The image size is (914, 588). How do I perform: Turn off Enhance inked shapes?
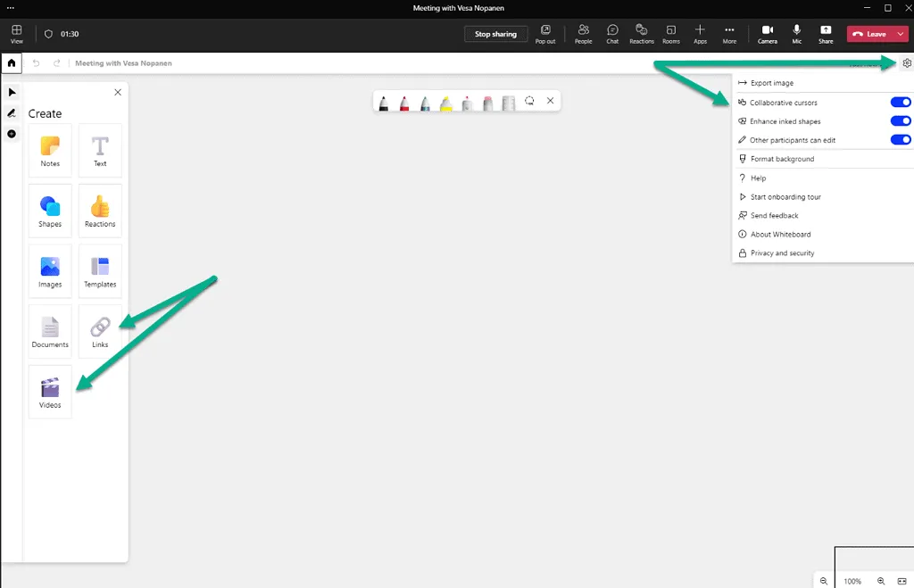[x=900, y=120]
